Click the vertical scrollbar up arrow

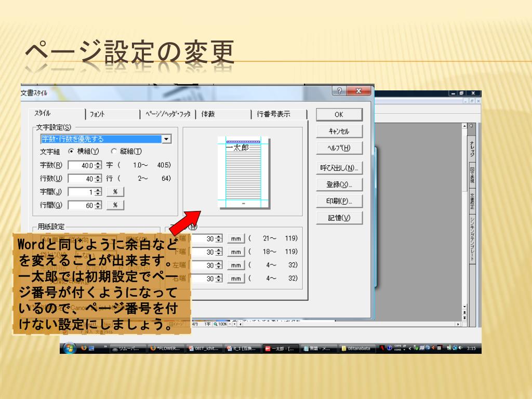(x=464, y=126)
